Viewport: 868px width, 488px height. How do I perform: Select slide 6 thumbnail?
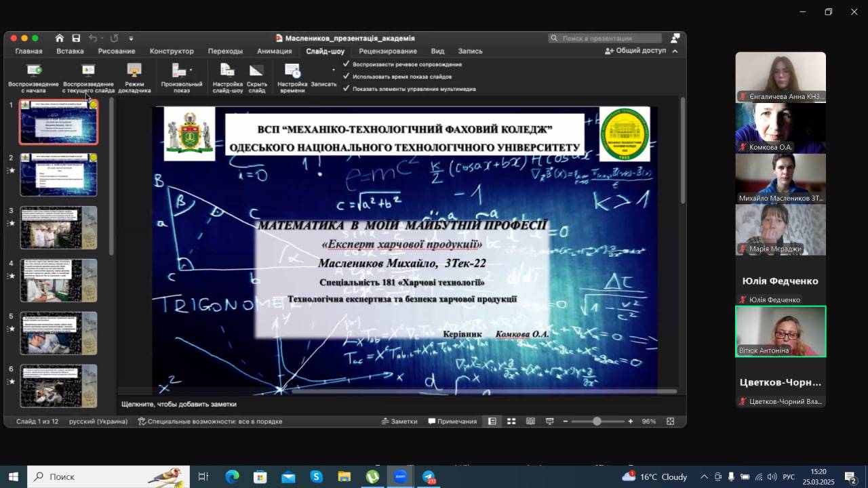[x=58, y=386]
